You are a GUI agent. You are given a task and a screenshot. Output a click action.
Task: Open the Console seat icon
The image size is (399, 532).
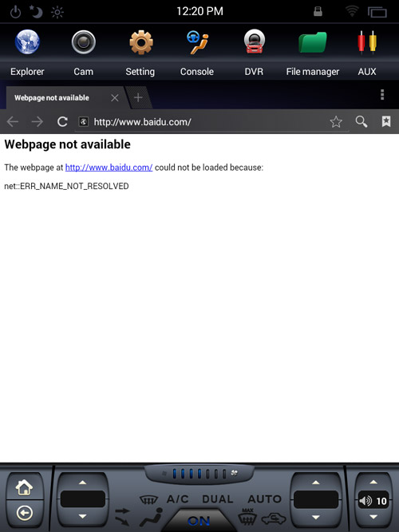tap(197, 42)
